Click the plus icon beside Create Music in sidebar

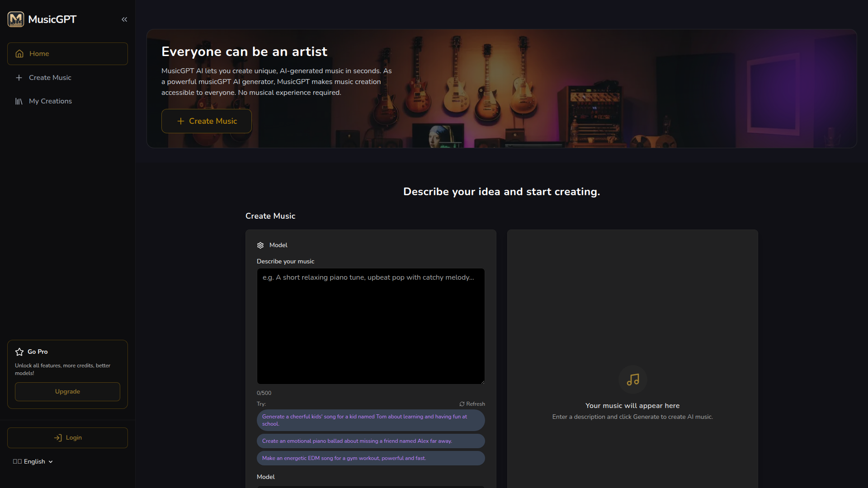[x=19, y=78]
